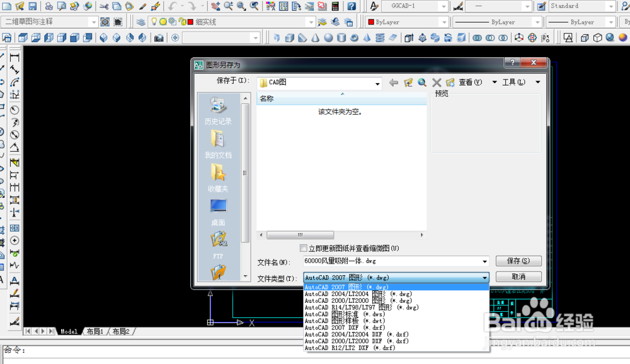
Task: Click the Undo arrow in main toolbar
Action: (x=173, y=6)
